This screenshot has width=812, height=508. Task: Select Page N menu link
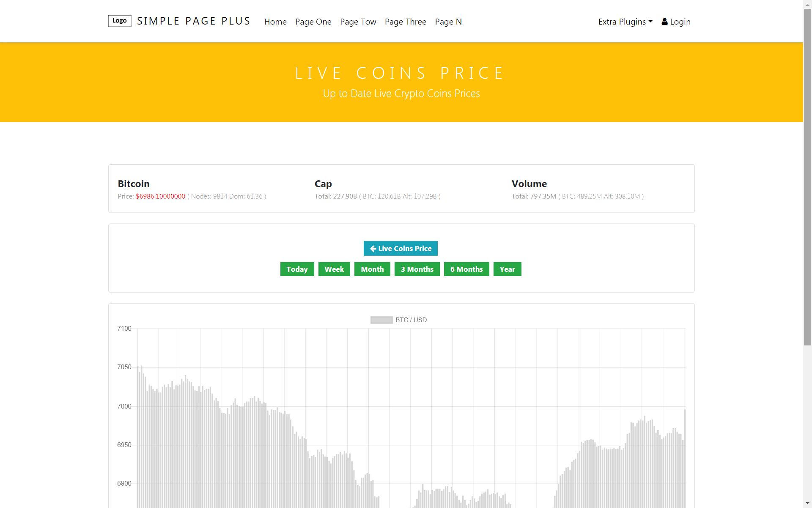448,22
